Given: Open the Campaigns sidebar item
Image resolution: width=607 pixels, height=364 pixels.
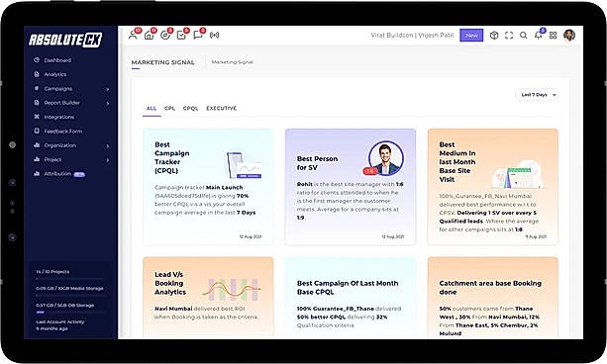Looking at the screenshot, I should pyautogui.click(x=58, y=89).
